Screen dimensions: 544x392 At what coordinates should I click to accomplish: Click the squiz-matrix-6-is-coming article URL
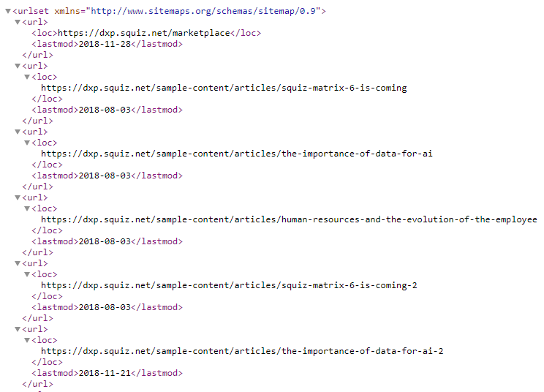224,88
